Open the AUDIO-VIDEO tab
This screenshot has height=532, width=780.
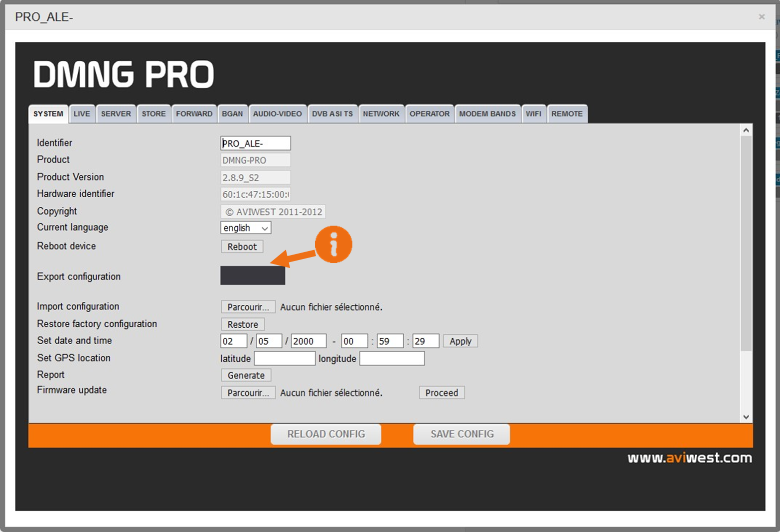pyautogui.click(x=277, y=114)
